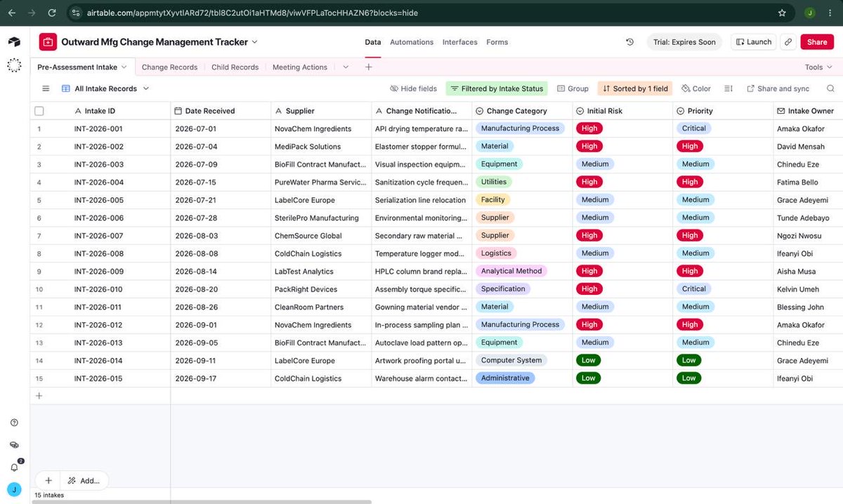
Task: Open the Color options button
Action: [696, 88]
